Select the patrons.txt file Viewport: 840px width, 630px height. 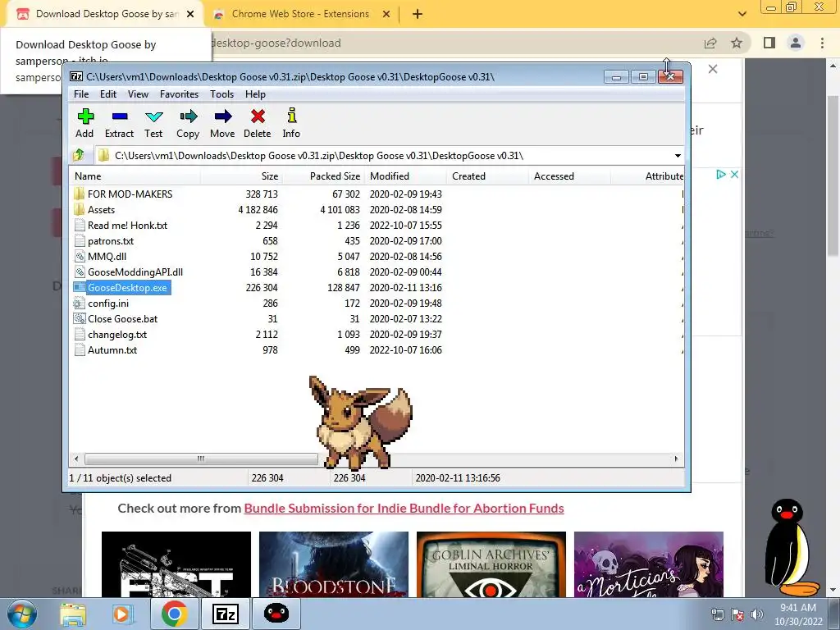coord(111,241)
